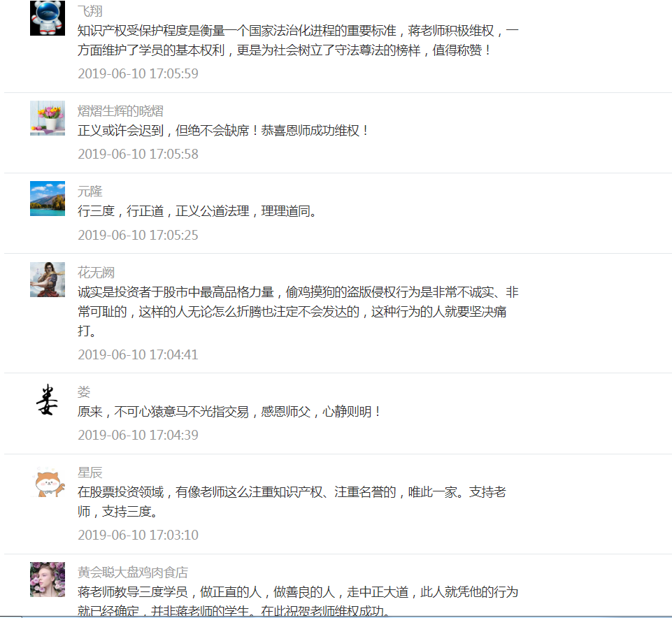
Task: Click the astronaut avatar of 飞翔
Action: tap(48, 18)
